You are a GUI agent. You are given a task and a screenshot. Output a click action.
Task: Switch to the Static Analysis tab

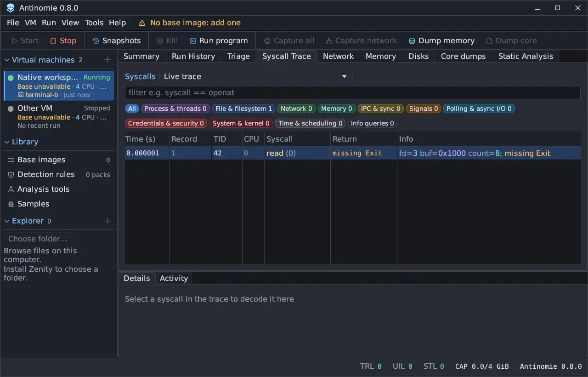click(526, 56)
